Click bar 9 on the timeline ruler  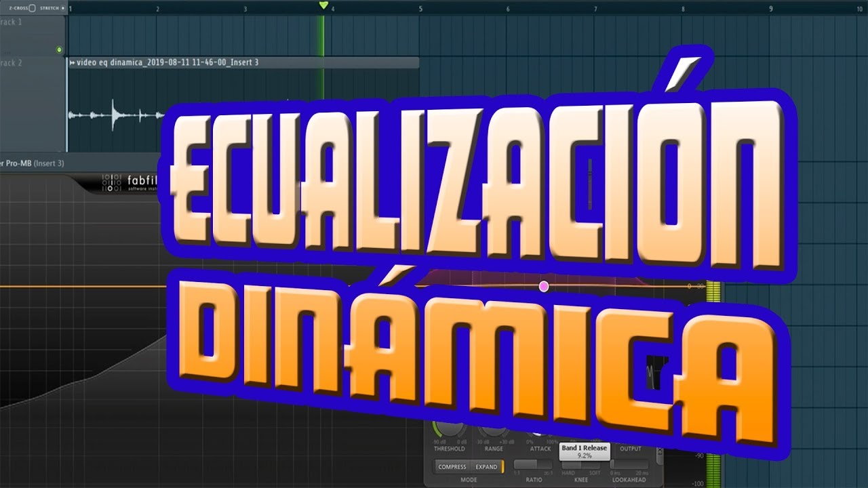771,8
